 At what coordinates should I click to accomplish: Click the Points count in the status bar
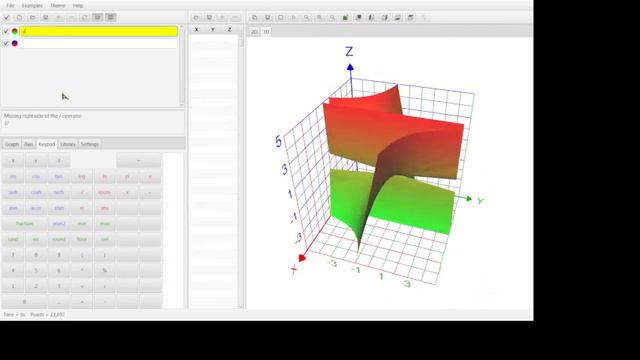click(x=47, y=315)
